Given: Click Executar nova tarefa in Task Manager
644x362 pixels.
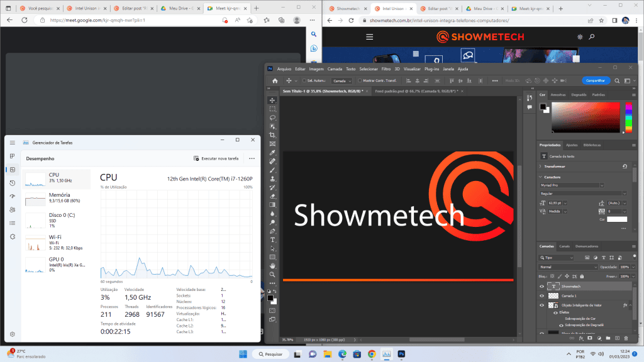Looking at the screenshot, I should [216, 158].
